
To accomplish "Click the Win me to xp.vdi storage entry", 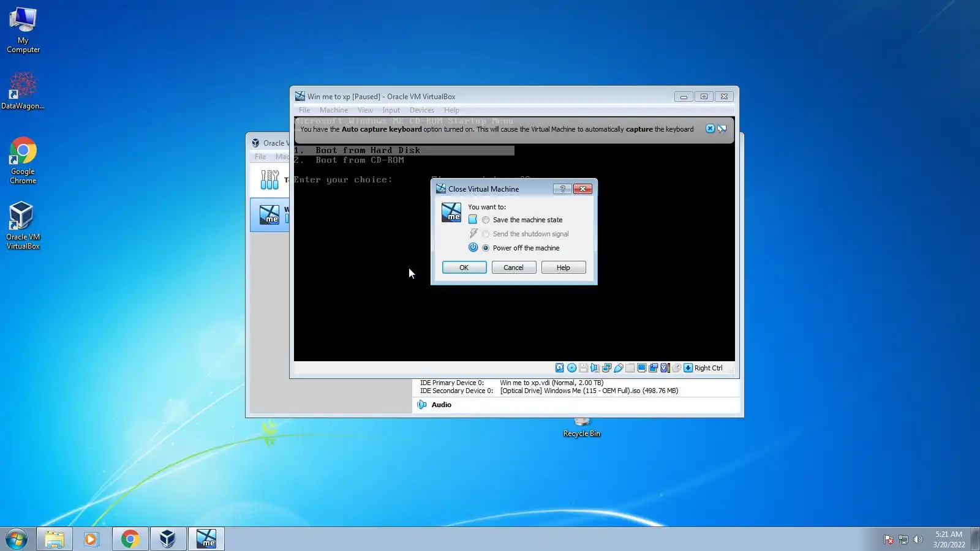I will click(x=552, y=383).
